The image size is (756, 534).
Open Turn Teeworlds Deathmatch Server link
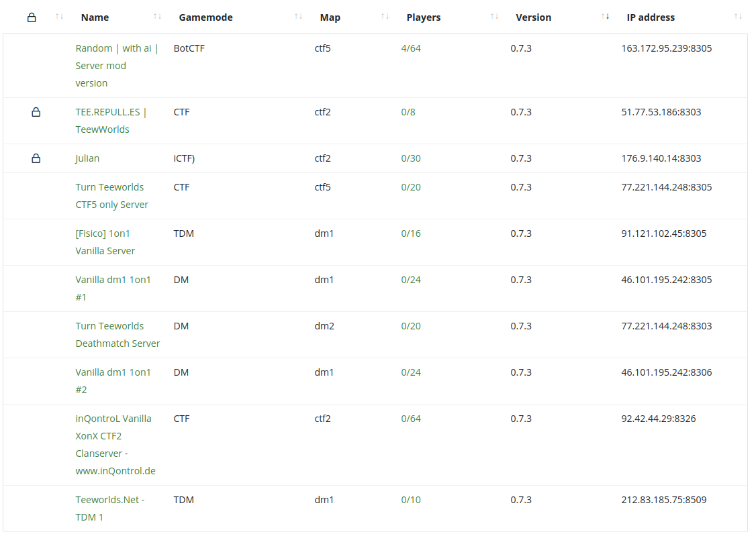117,335
